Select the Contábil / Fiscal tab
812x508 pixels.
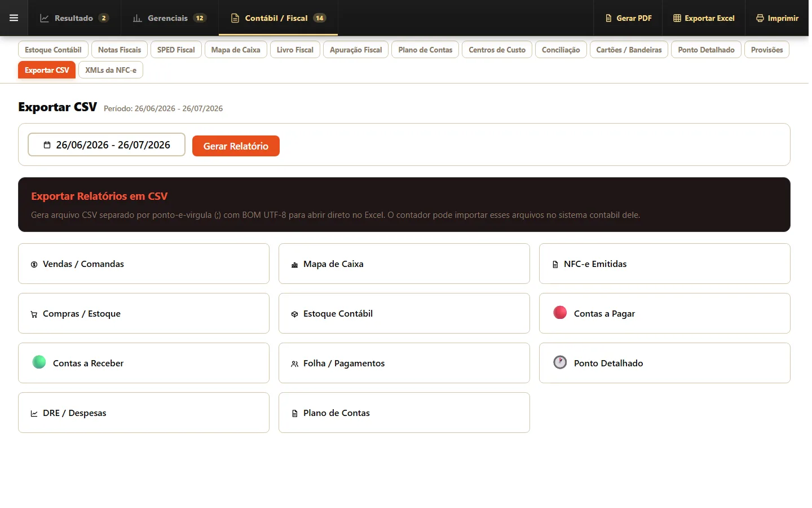(279, 18)
